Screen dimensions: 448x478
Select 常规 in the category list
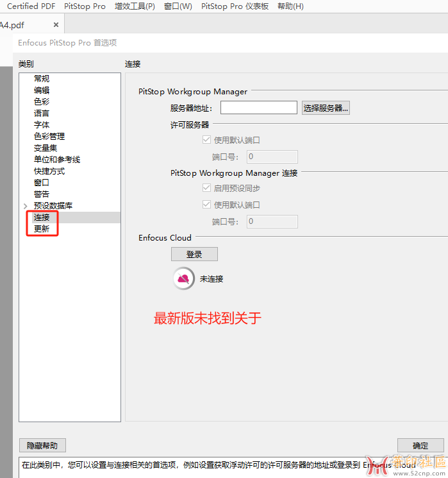42,79
